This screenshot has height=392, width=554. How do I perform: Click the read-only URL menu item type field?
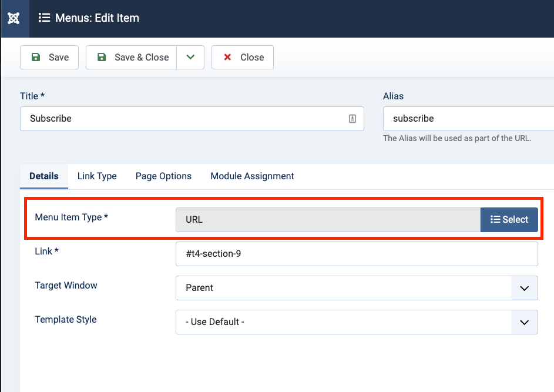click(x=328, y=220)
